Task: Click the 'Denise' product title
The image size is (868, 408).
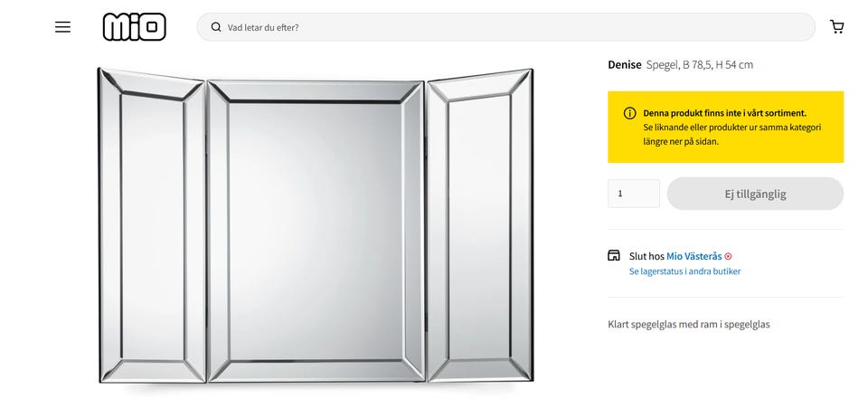Action: pyautogui.click(x=625, y=65)
